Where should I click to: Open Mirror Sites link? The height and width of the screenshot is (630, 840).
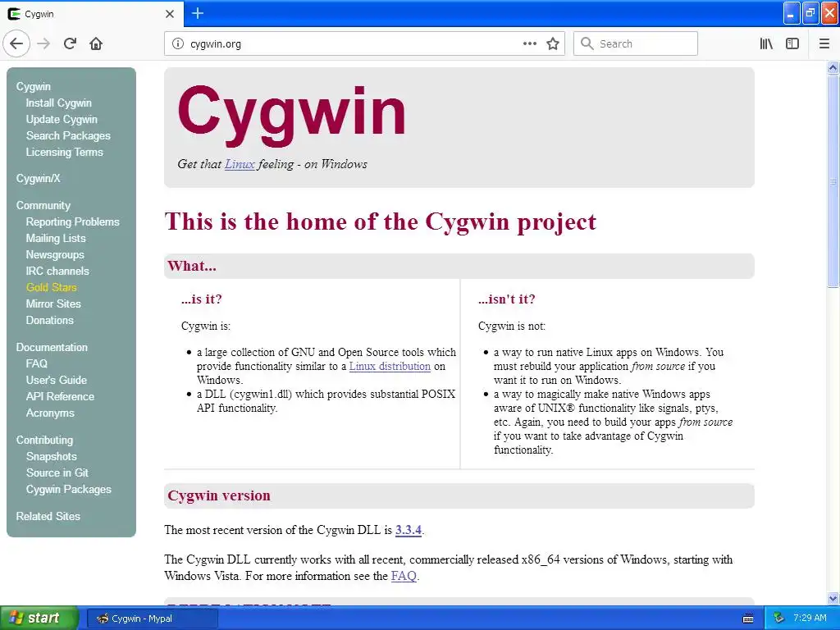53,304
